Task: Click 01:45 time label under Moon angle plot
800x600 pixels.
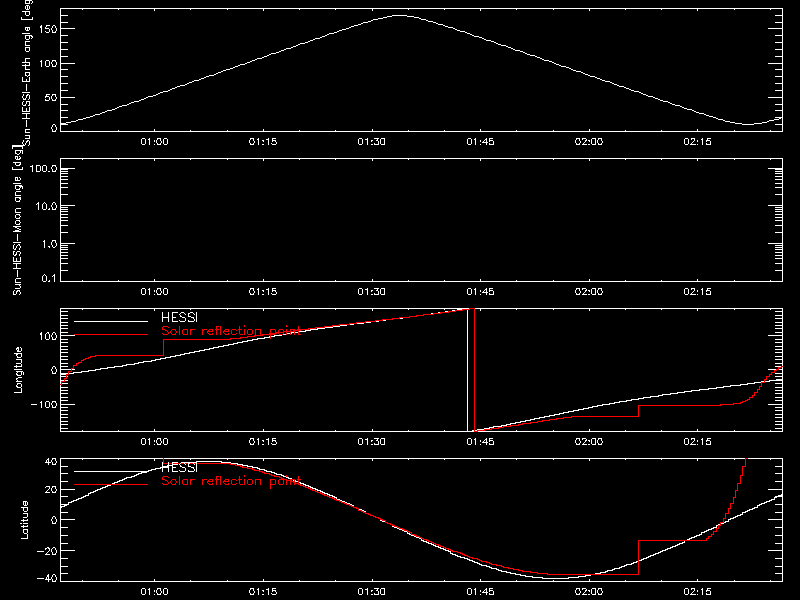Action: pyautogui.click(x=480, y=291)
